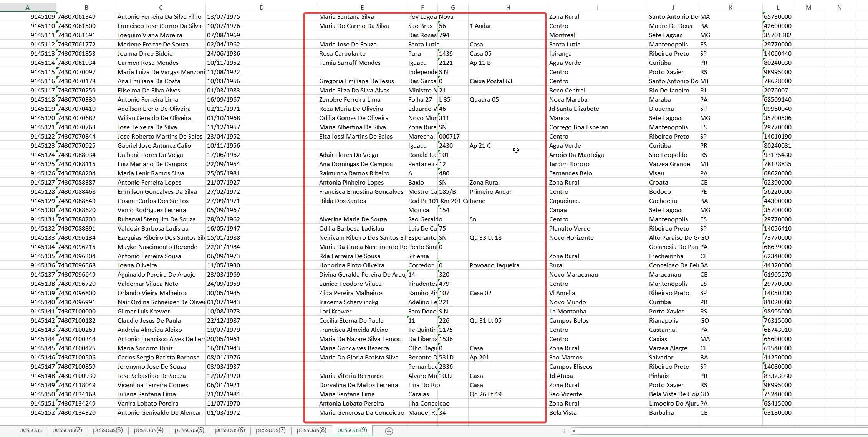
Task: Select the pessoas(5) sheet tab
Action: [x=189, y=430]
